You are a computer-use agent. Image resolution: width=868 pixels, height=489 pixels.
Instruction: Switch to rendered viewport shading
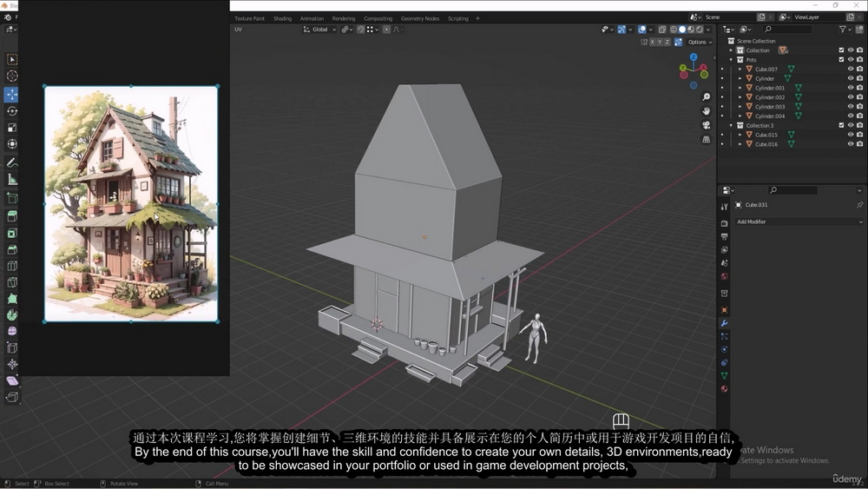point(700,30)
